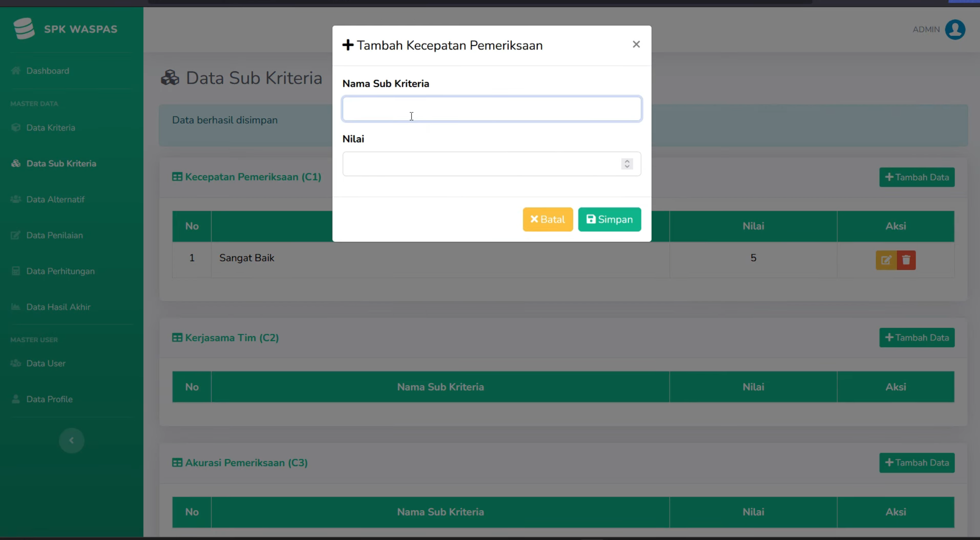Open Dashboard in the sidebar
This screenshot has height=540, width=980.
pos(48,71)
